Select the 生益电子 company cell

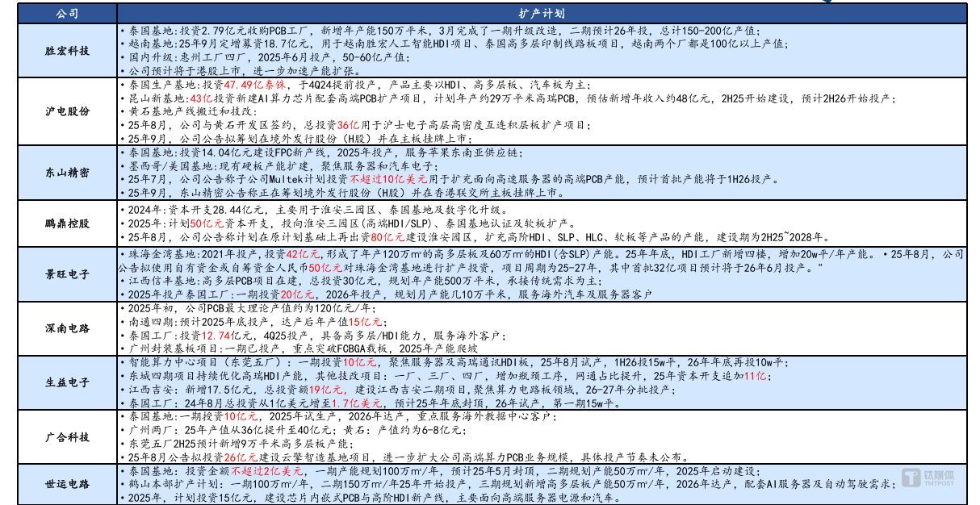pyautogui.click(x=66, y=382)
